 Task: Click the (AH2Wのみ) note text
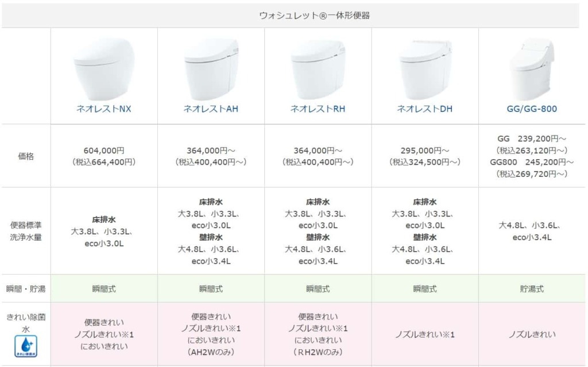point(211,352)
